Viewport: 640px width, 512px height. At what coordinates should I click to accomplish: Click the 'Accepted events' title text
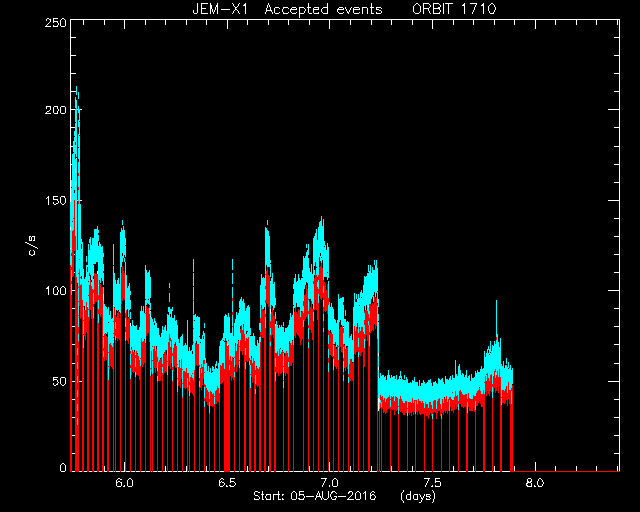click(323, 9)
